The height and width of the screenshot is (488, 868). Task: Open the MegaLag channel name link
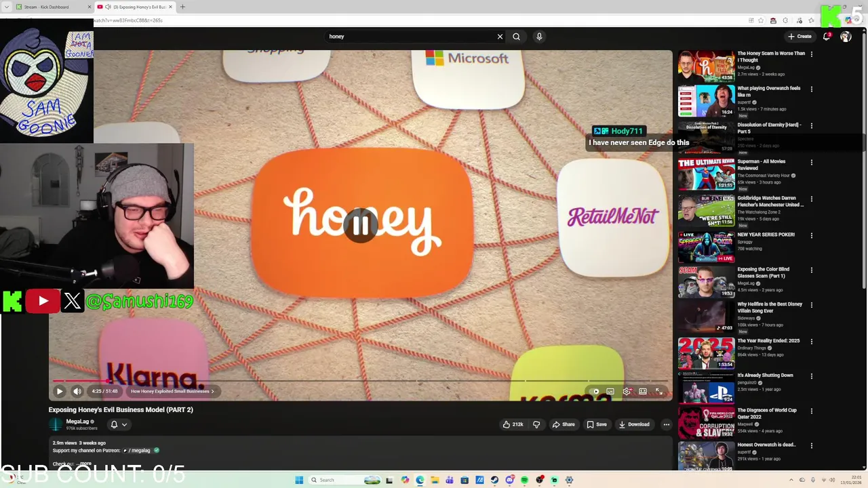coord(77,422)
